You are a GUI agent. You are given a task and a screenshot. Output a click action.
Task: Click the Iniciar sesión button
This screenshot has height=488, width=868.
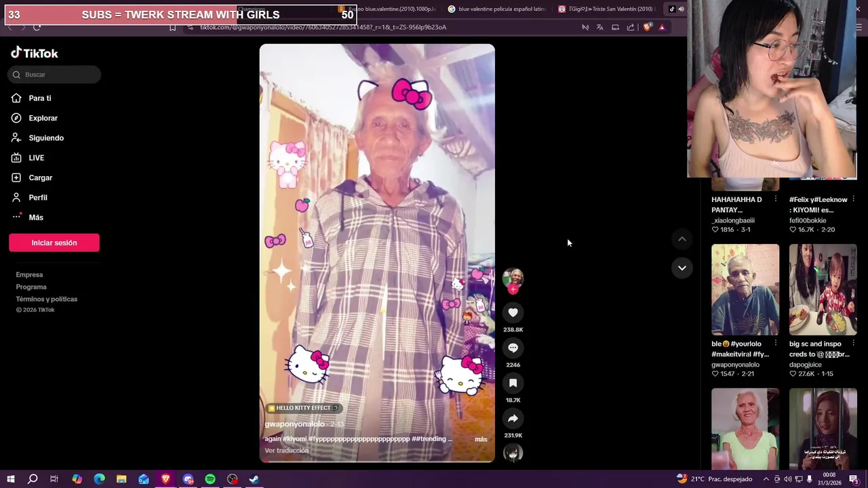[x=54, y=243]
